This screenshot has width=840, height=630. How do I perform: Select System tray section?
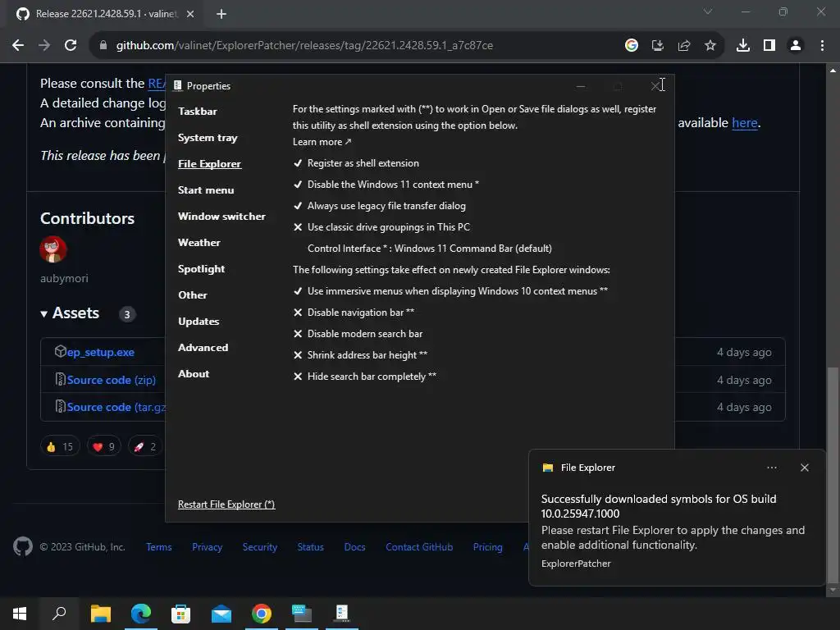(x=208, y=138)
